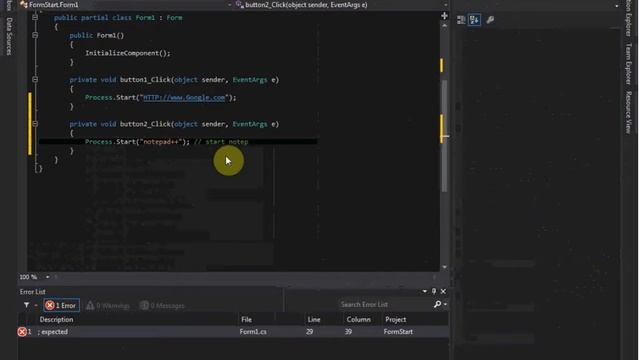Open the button2_Click member navigation dropdown
Image resolution: width=640 pixels, height=360 pixels.
click(445, 5)
